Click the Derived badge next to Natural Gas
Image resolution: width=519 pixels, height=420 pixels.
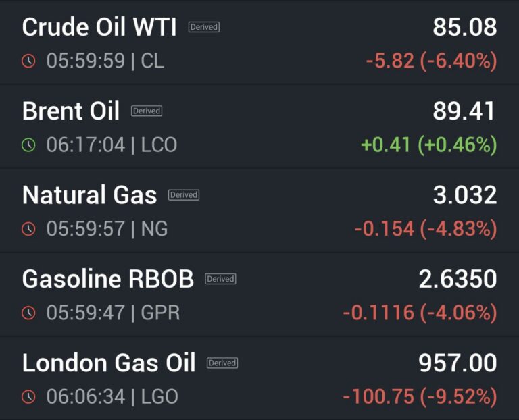pos(183,195)
